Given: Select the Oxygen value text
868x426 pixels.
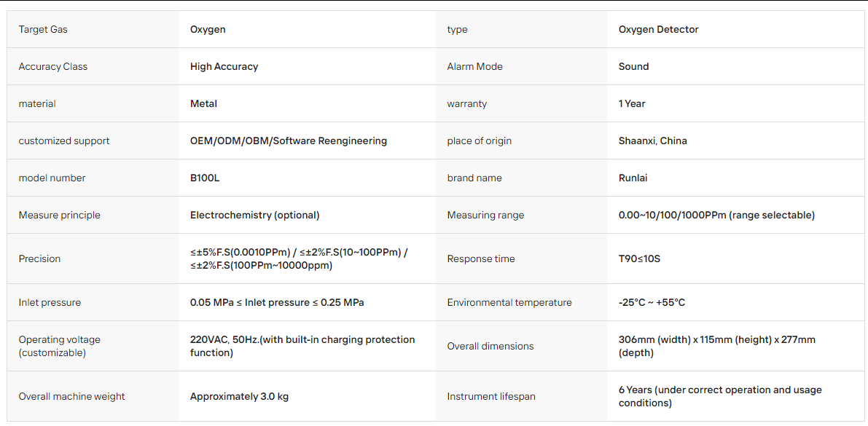Looking at the screenshot, I should 208,29.
